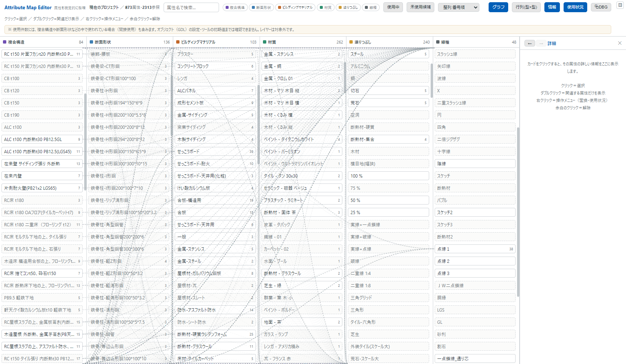This screenshot has height=364, width=626.
Task: Click the forward arrow in 詳細 panel
Action: click(541, 43)
